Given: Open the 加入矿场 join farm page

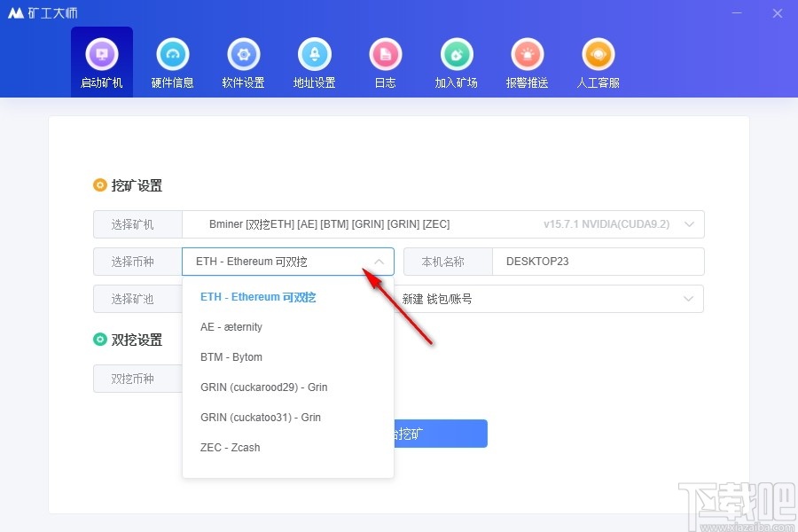Looking at the screenshot, I should (456, 60).
